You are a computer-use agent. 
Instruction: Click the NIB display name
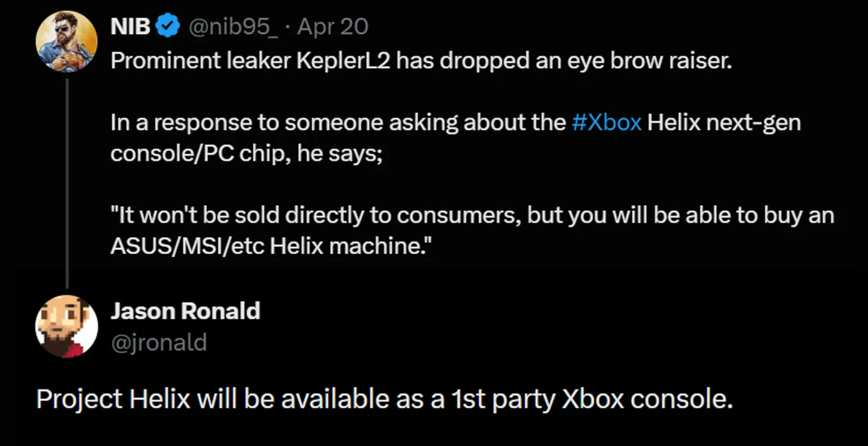(x=130, y=27)
